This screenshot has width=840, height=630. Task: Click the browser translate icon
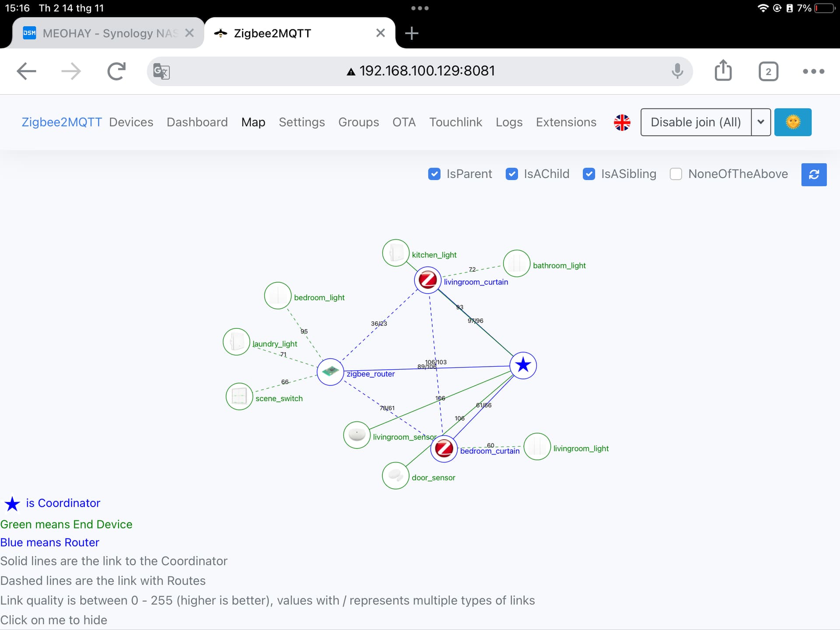[161, 71]
